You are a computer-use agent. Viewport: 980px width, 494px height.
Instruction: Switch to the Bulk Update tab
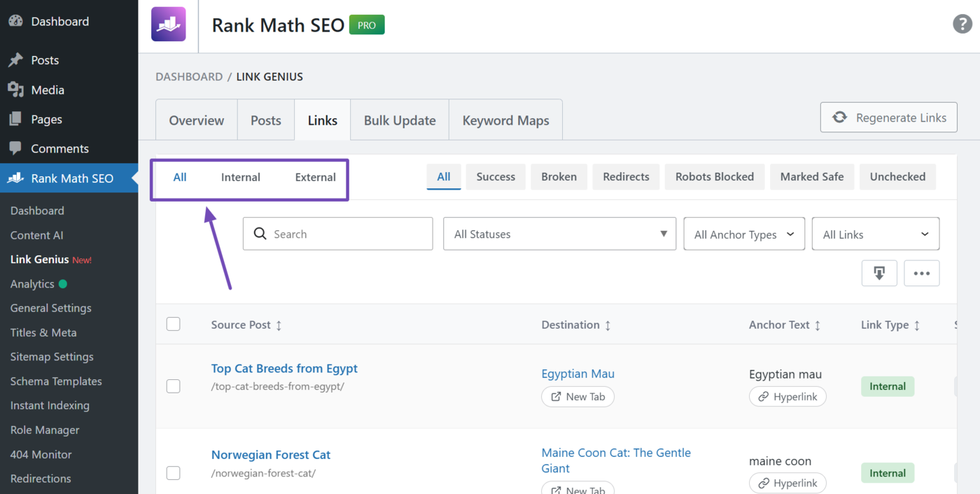pyautogui.click(x=399, y=120)
